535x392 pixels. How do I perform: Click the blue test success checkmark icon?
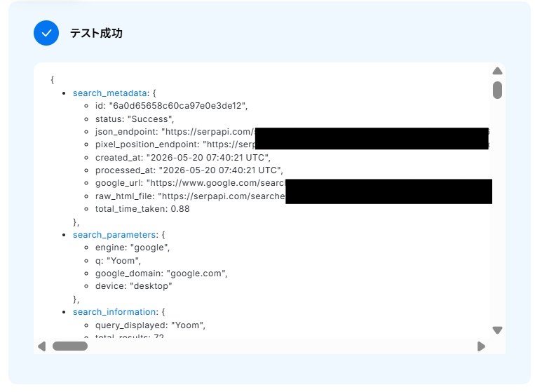pos(46,33)
